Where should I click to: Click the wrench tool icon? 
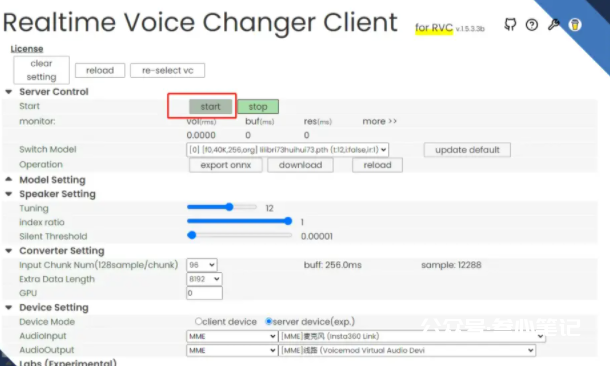coord(553,25)
